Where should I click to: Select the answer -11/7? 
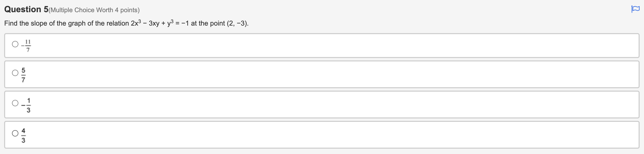tap(15, 45)
